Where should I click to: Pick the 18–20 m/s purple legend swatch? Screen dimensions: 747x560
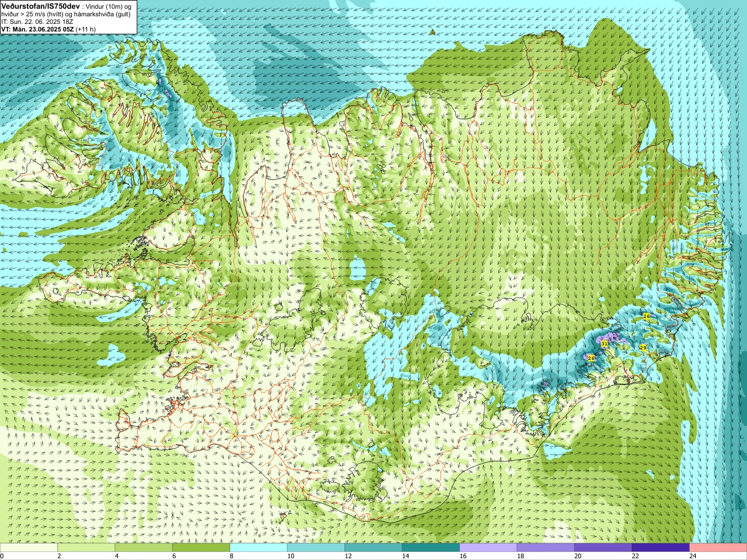(546, 548)
